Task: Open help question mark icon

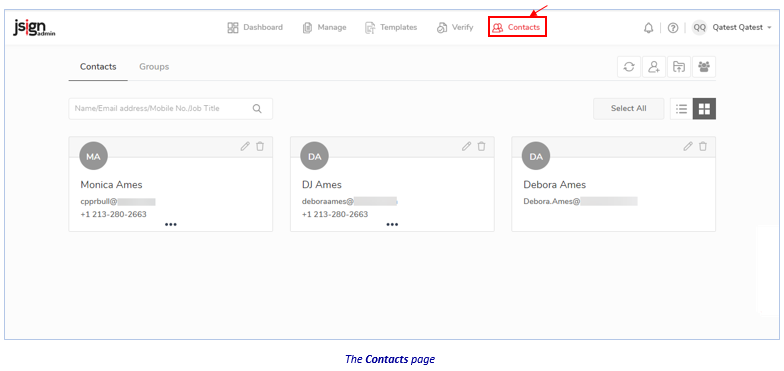Action: [x=673, y=28]
